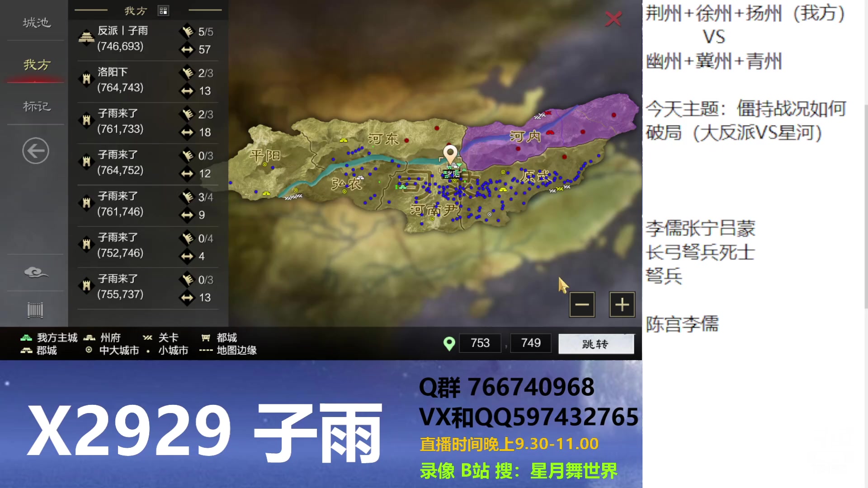Click the palace icon of 反派丨子雨

[86, 37]
